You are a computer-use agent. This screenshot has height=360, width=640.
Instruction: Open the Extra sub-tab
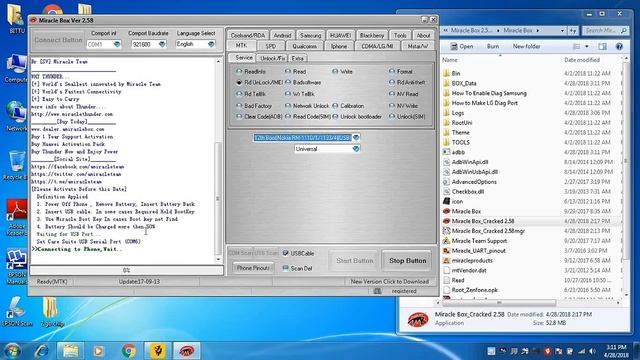[x=298, y=58]
